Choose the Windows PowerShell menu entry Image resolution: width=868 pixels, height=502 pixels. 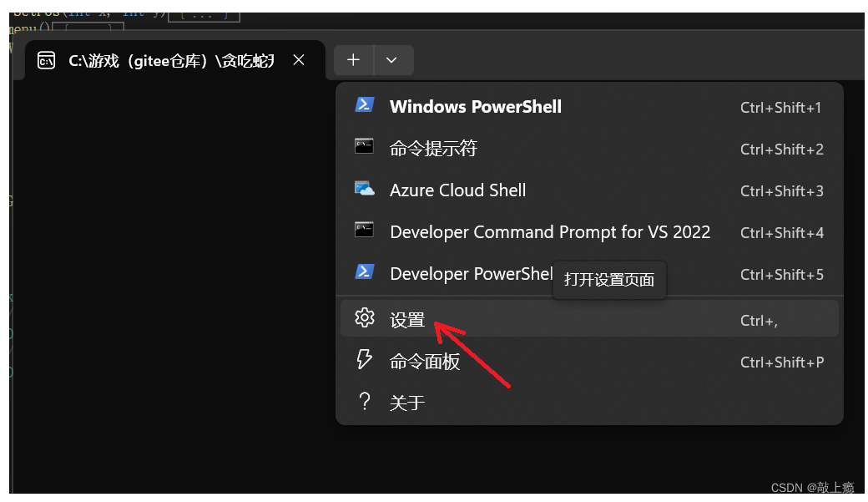[476, 107]
